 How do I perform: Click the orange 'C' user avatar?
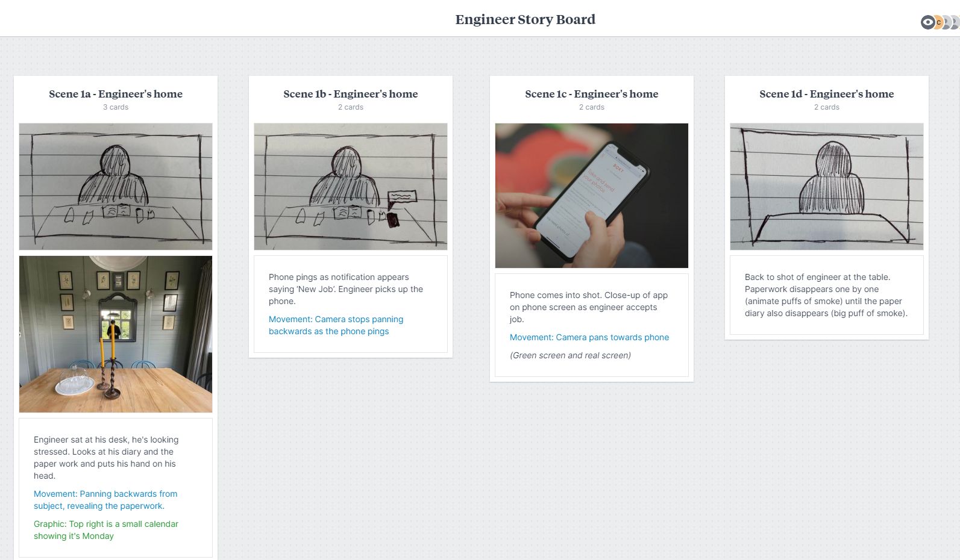(x=939, y=23)
